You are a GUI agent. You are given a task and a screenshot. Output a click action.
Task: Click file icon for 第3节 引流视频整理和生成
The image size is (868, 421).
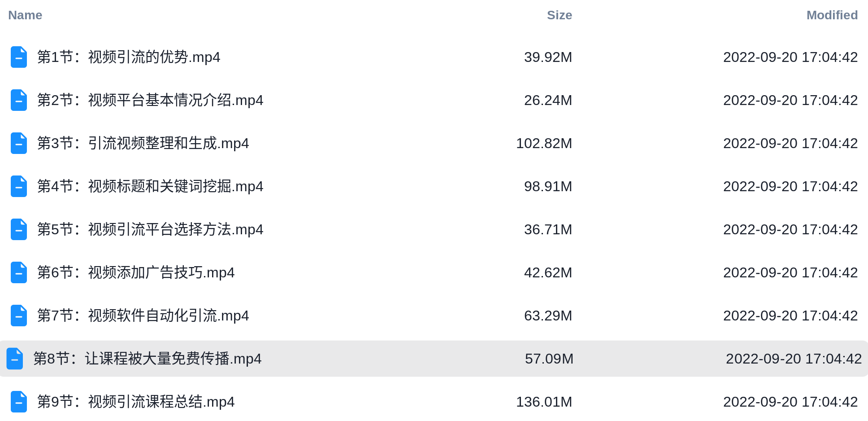tap(19, 143)
